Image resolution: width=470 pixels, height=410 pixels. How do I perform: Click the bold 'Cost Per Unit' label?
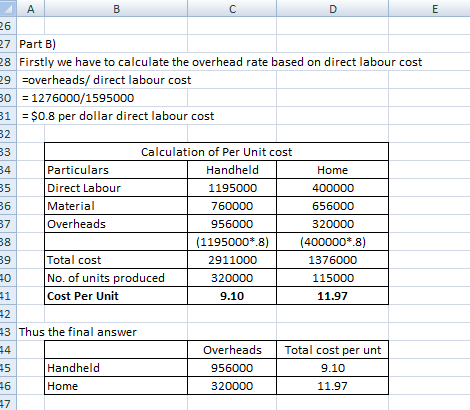[x=116, y=296]
